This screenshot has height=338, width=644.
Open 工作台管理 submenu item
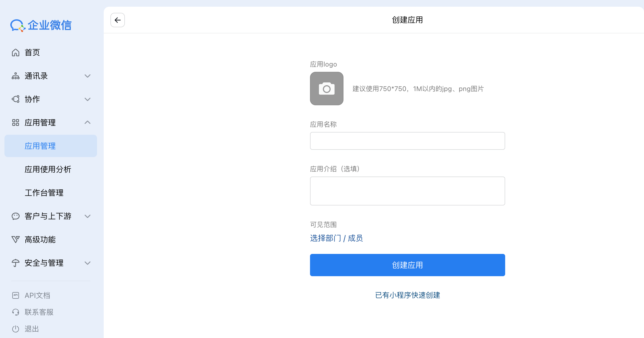click(44, 193)
